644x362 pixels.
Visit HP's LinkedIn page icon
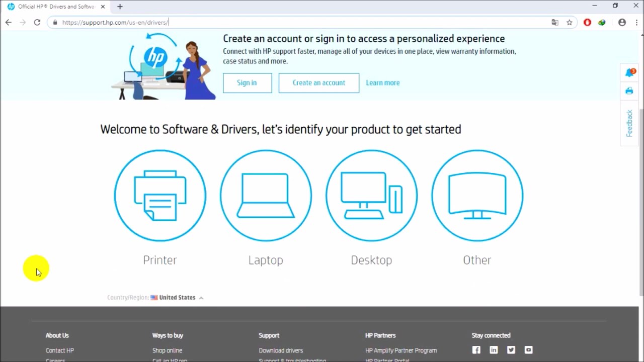[x=494, y=350]
